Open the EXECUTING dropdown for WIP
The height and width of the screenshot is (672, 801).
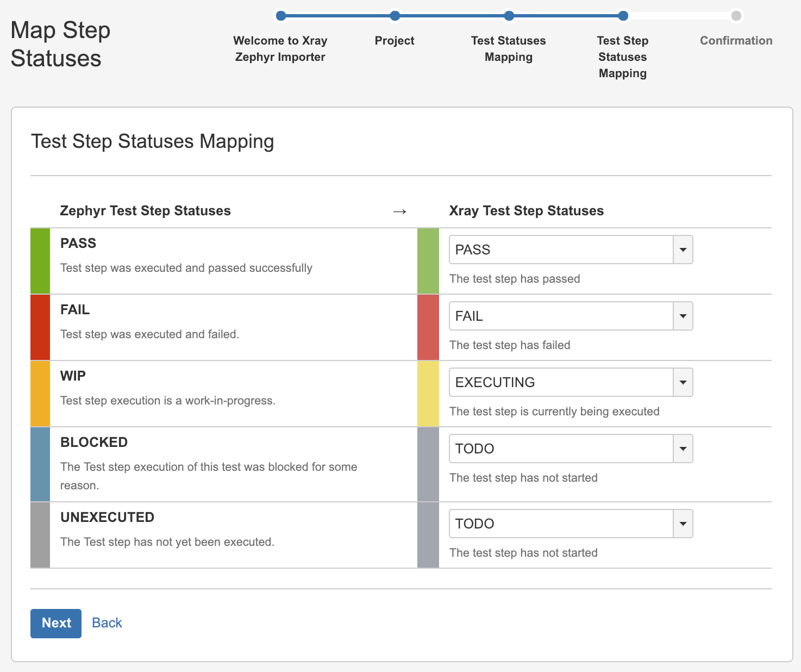point(571,382)
